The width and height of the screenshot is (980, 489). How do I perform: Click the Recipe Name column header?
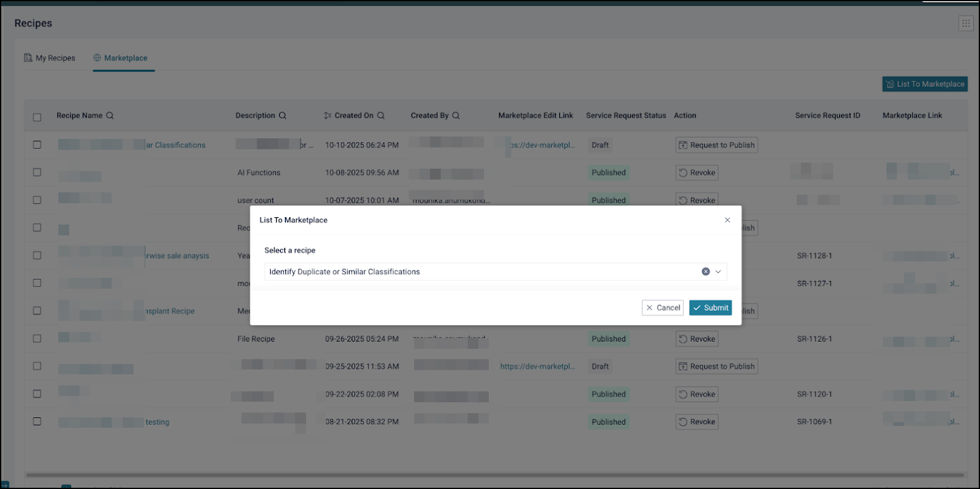[80, 116]
